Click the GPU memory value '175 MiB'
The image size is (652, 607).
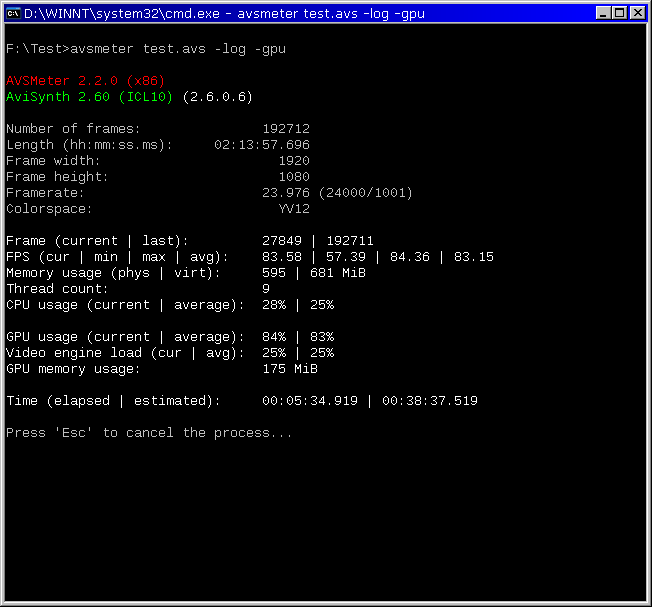tap(290, 369)
